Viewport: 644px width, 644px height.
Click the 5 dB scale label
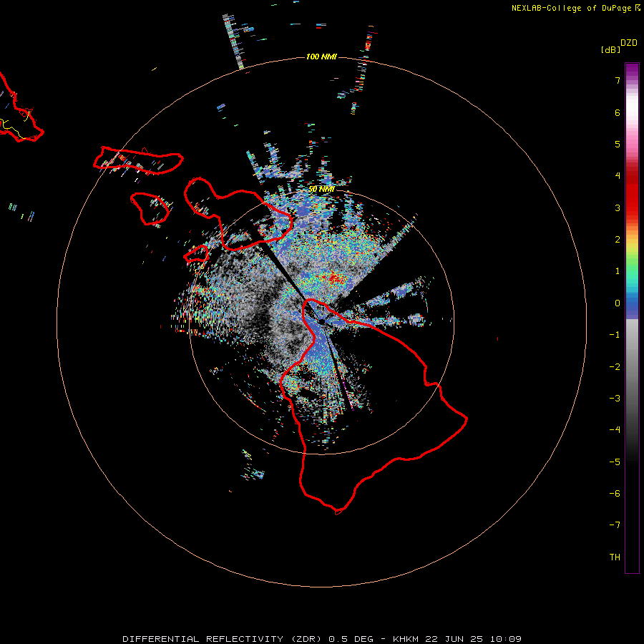click(x=618, y=144)
